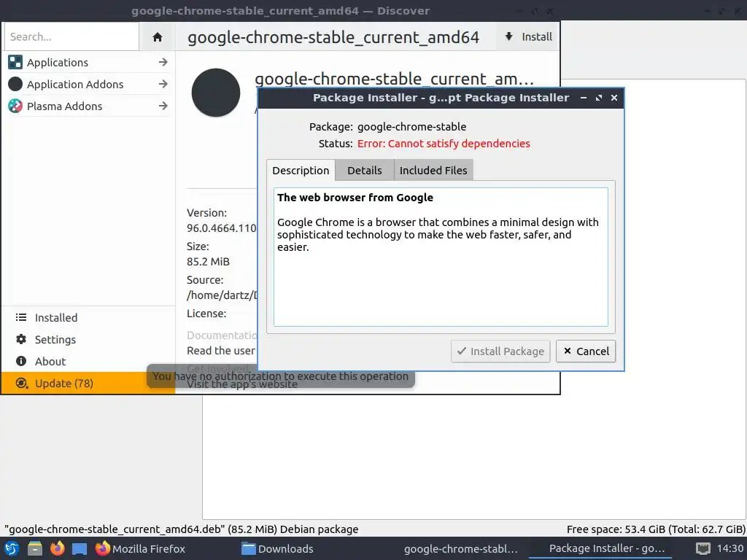The image size is (747, 560).
Task: Click the Install button in Discover header
Action: click(x=528, y=36)
